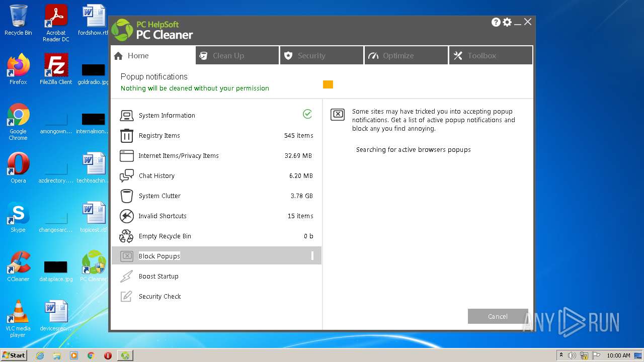Select the Internet Items/Privacy Items browser icon
This screenshot has width=644, height=362.
pos(126,156)
